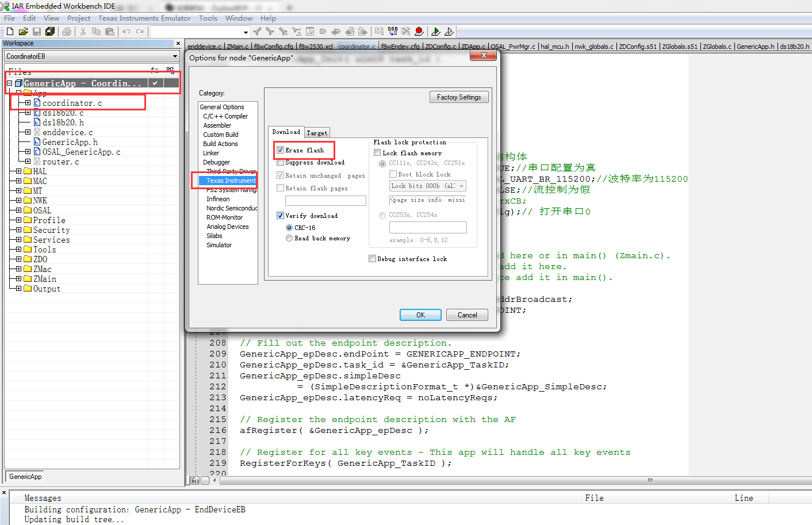
Task: Toggle the Retain unchanged pages checkbox
Action: click(281, 175)
